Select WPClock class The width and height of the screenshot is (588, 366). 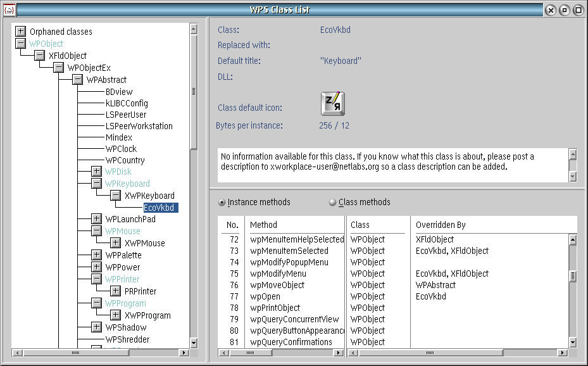tap(121, 149)
